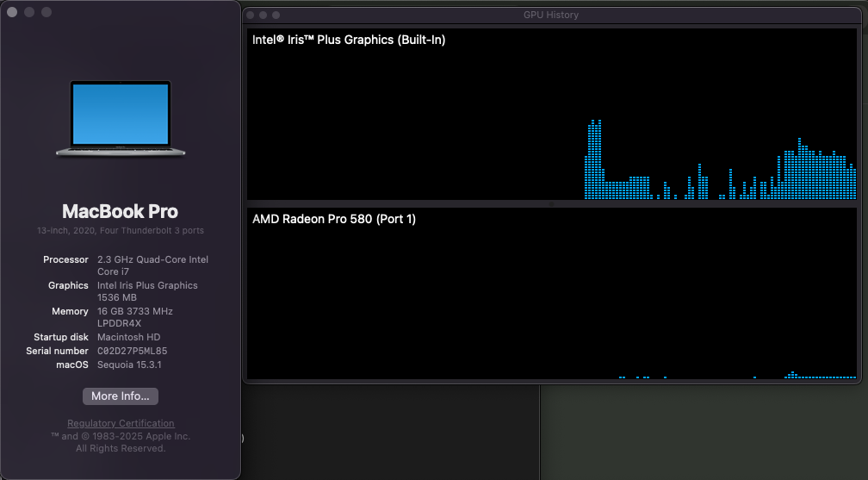Image resolution: width=868 pixels, height=480 pixels.
Task: Click the Intel Iris Plus Graphics (Built-In) label
Action: [349, 40]
